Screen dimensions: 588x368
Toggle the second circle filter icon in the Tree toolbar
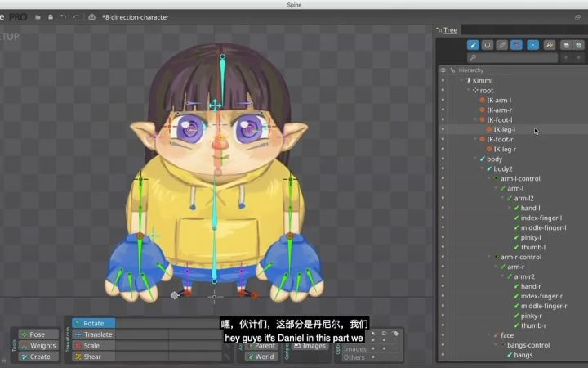[x=487, y=45]
